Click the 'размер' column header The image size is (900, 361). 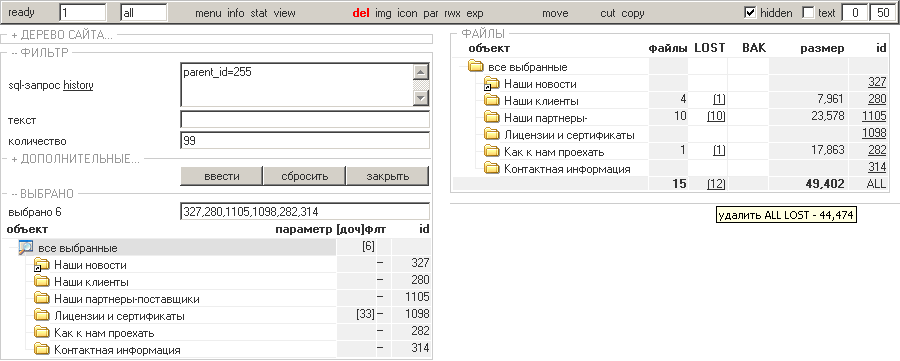(x=822, y=49)
